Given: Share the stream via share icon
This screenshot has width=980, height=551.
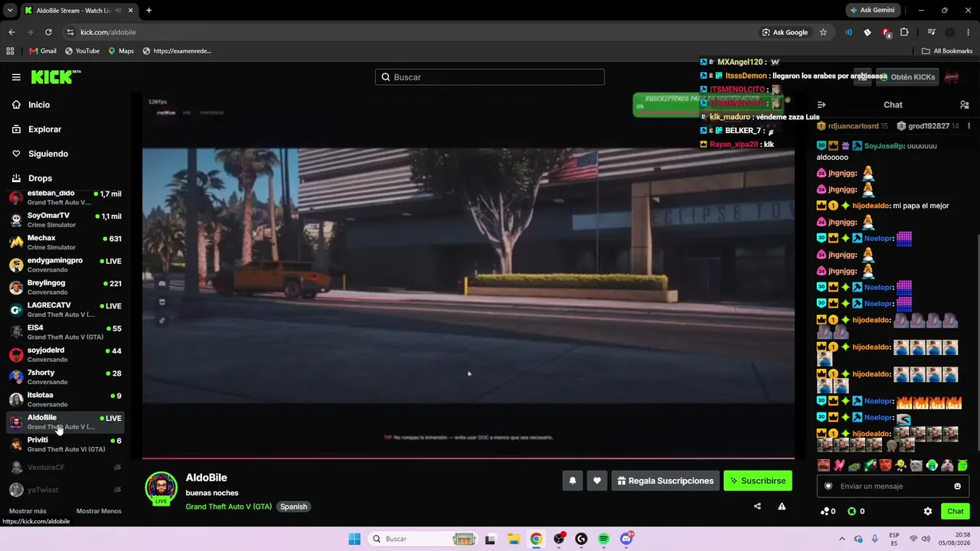Looking at the screenshot, I should pos(757,506).
